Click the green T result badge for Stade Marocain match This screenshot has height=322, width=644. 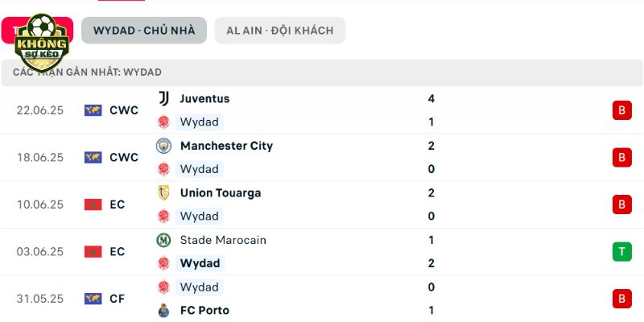(621, 251)
